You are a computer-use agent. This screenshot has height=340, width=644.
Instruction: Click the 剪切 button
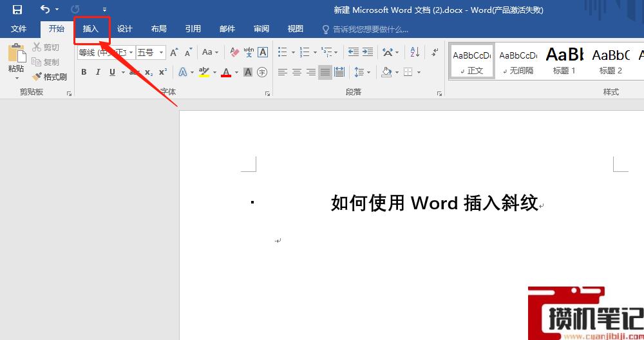pos(46,47)
